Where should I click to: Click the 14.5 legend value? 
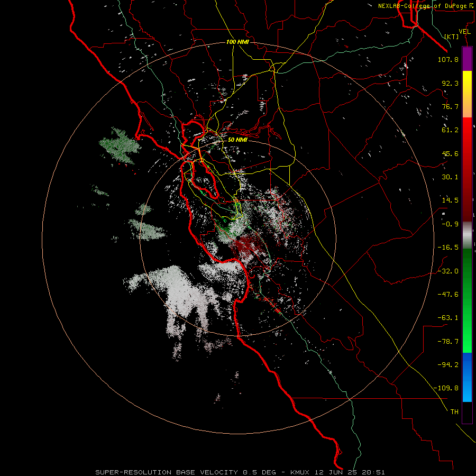(450, 200)
